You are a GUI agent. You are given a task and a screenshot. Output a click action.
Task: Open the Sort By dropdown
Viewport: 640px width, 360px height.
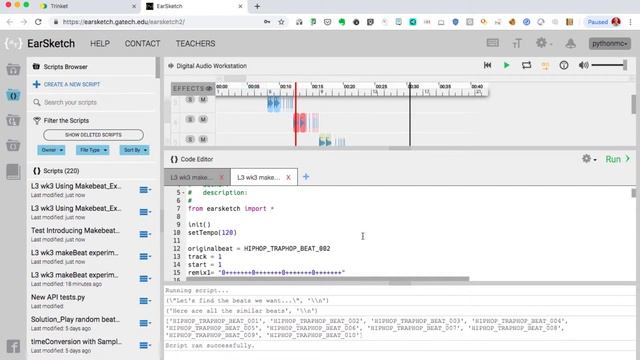pos(134,150)
